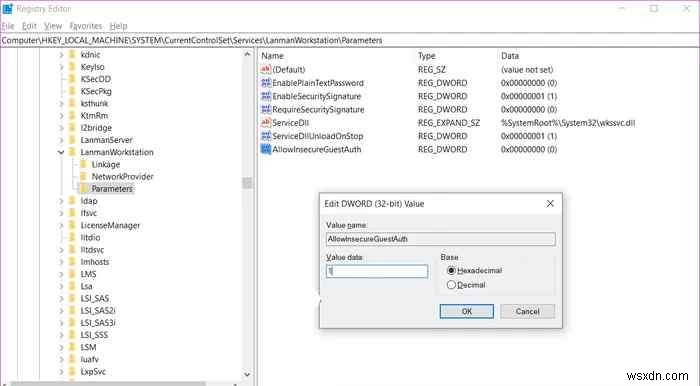The image size is (700, 386).
Task: Click the Parameters folder icon
Action: click(83, 189)
